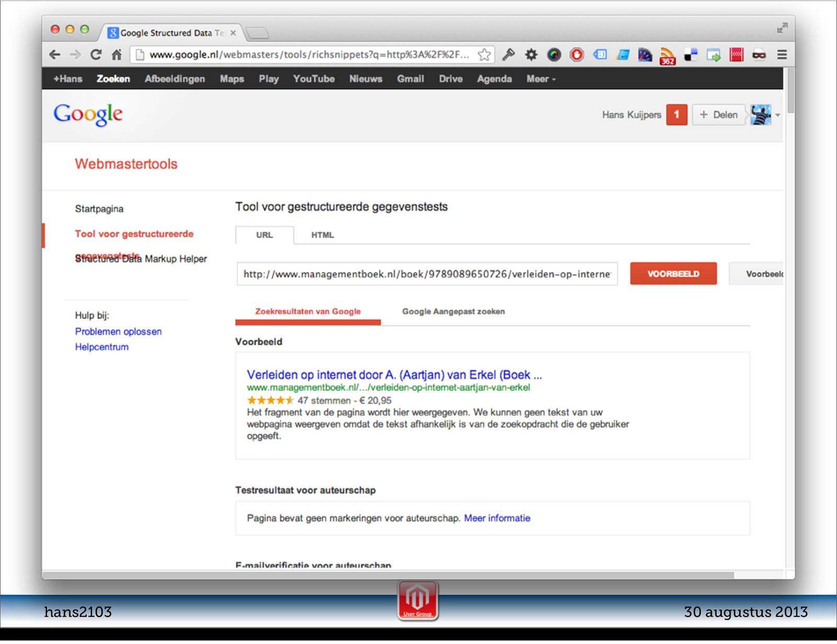Open the browser home page

(117, 54)
